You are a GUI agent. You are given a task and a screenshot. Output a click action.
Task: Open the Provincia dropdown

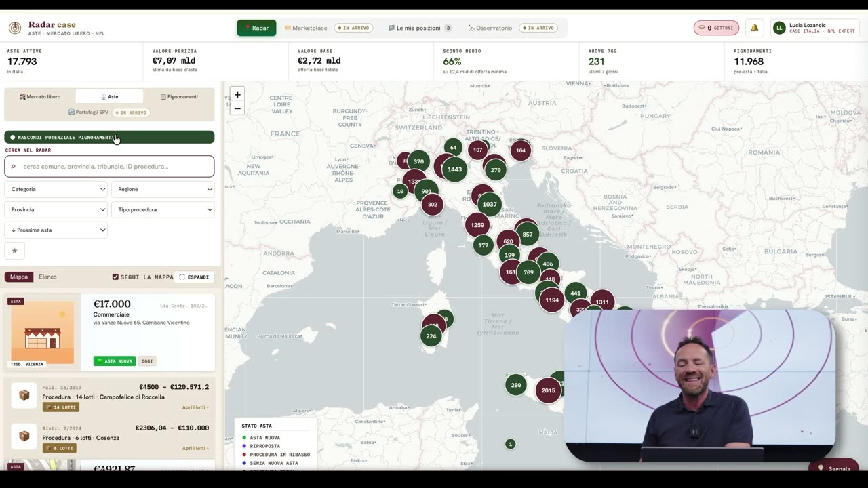click(x=56, y=209)
